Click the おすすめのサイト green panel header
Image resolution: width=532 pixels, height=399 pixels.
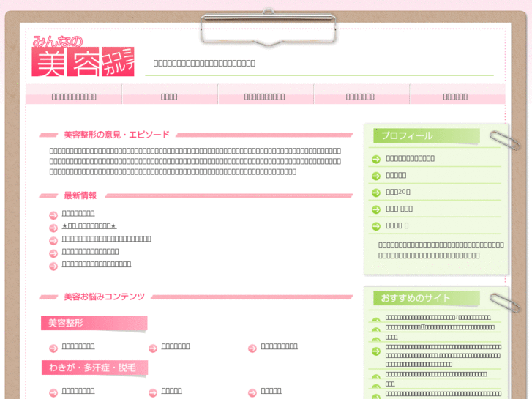pyautogui.click(x=427, y=298)
